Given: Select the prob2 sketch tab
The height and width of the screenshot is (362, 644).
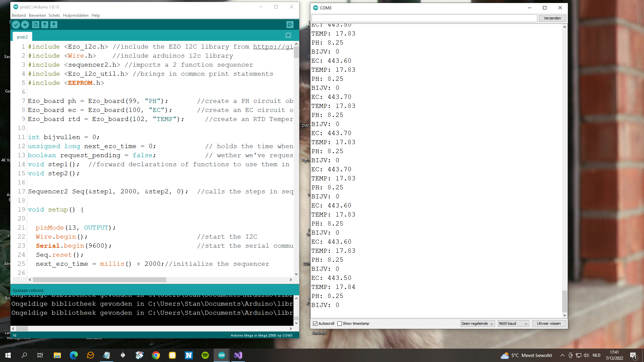Looking at the screenshot, I should click(x=22, y=37).
